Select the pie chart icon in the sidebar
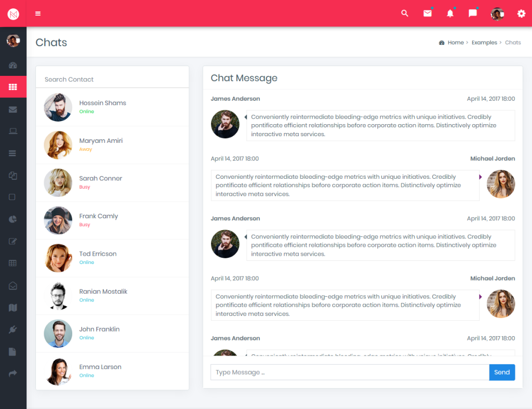Viewport: 532px width, 409px height. tap(13, 219)
